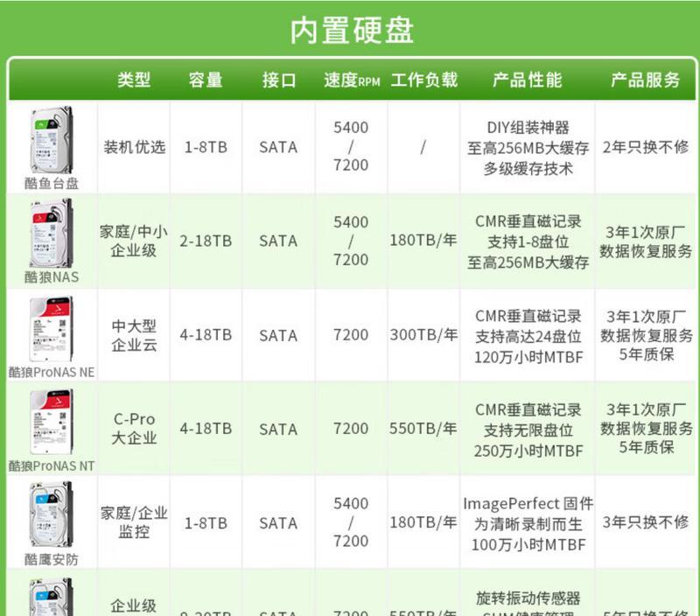The height and width of the screenshot is (616, 700).
Task: Click SATA in the ProNAS NT row
Action: (278, 430)
